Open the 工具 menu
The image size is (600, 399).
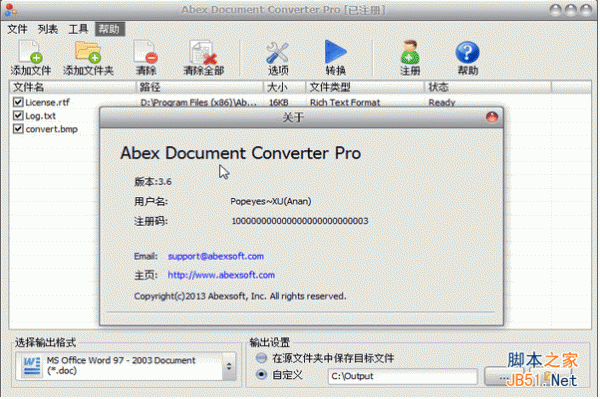[78, 29]
